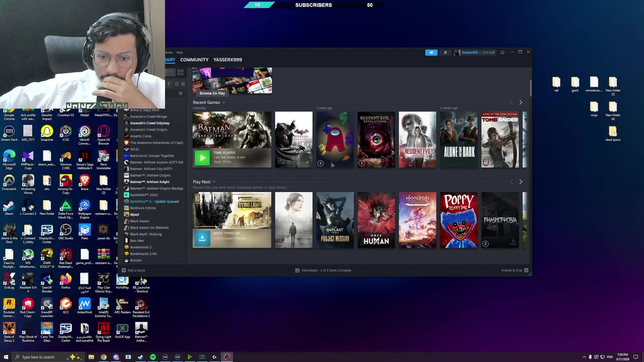Open the YASSERX999 profile tab
The width and height of the screenshot is (644, 362).
227,60
